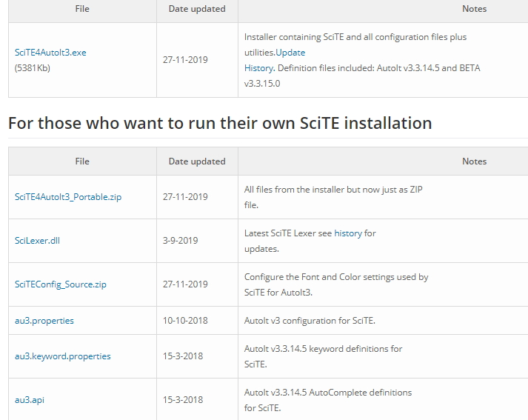Click the 27-11-2019 date for Portable.zip row
528x420 pixels.
(x=185, y=197)
